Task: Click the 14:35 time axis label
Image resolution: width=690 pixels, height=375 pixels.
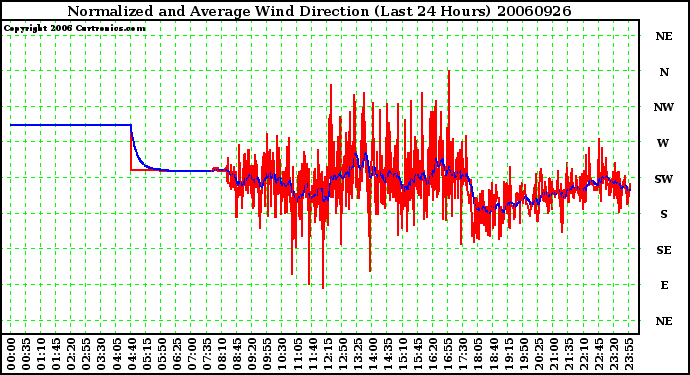Action: pos(388,354)
